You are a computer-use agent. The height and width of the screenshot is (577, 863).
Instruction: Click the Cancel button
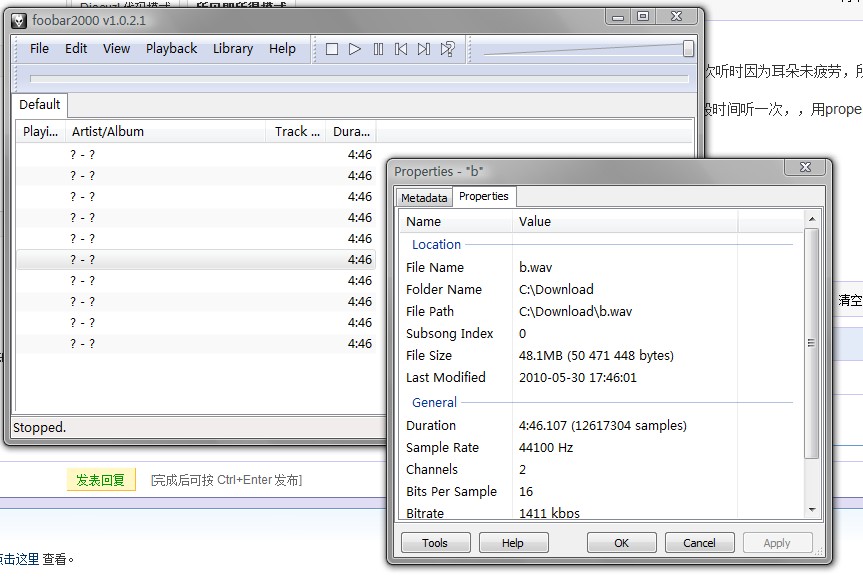[700, 543]
